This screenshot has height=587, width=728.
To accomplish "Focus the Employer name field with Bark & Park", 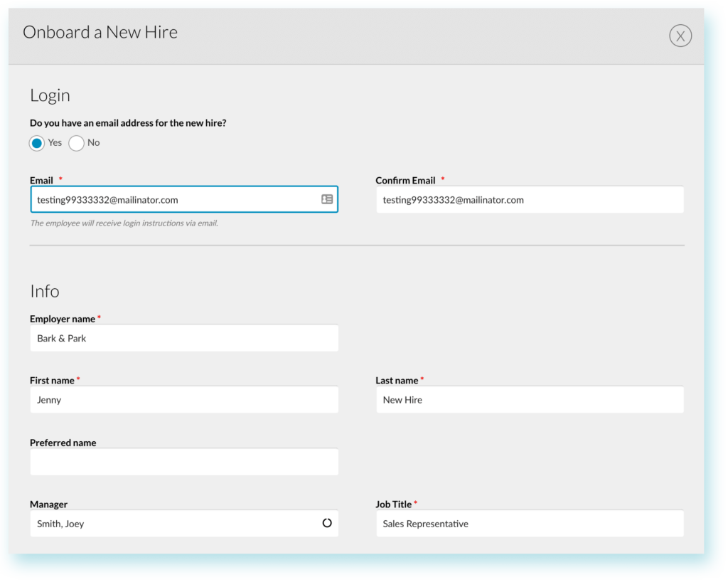I will [183, 339].
